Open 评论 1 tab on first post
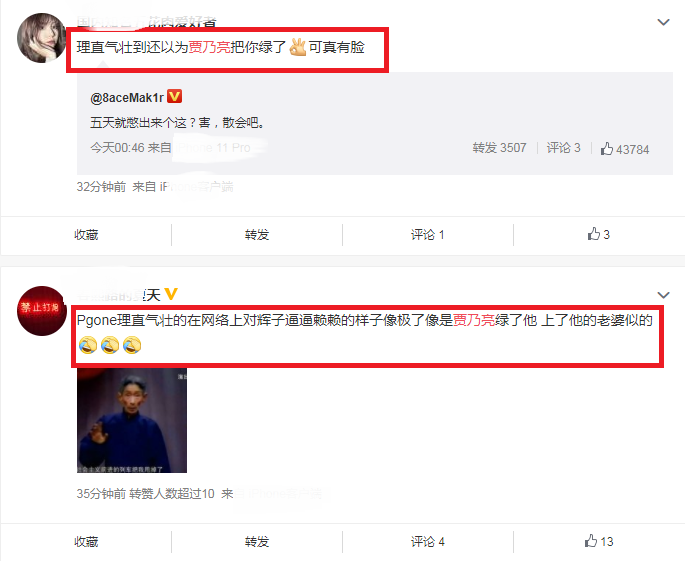The width and height of the screenshot is (685, 561). pyautogui.click(x=428, y=235)
